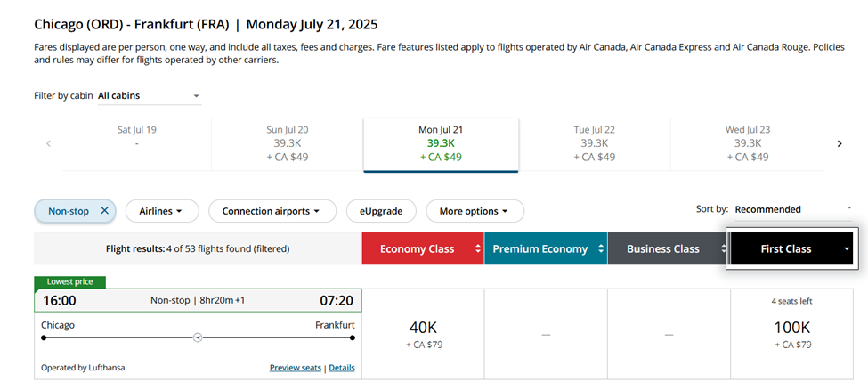Click Premium Economy sort arrows icon
This screenshot has width=868, height=382.
601,248
